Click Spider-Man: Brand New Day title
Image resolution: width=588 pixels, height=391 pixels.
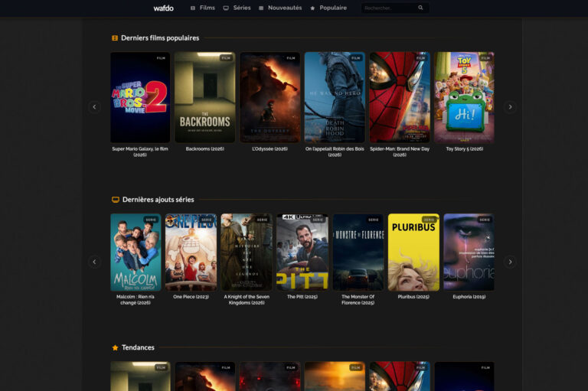click(x=400, y=152)
